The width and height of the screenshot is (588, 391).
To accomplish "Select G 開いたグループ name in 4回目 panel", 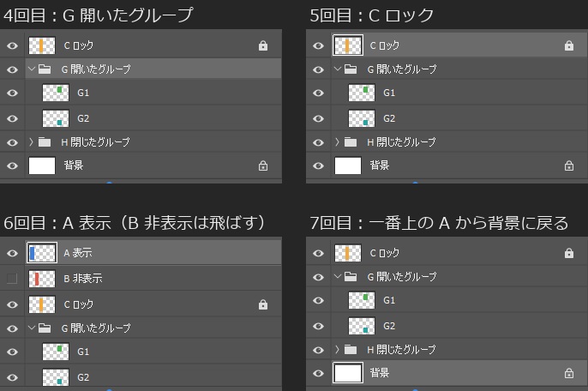I will tap(96, 69).
